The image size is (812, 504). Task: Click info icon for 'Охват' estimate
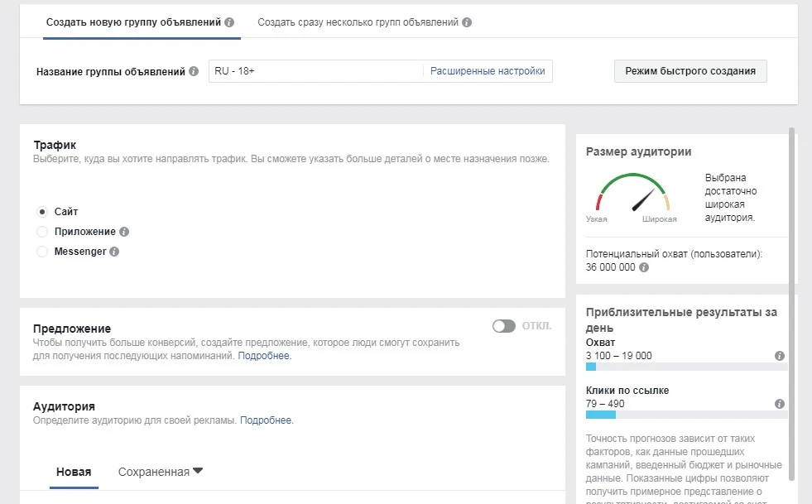[779, 356]
